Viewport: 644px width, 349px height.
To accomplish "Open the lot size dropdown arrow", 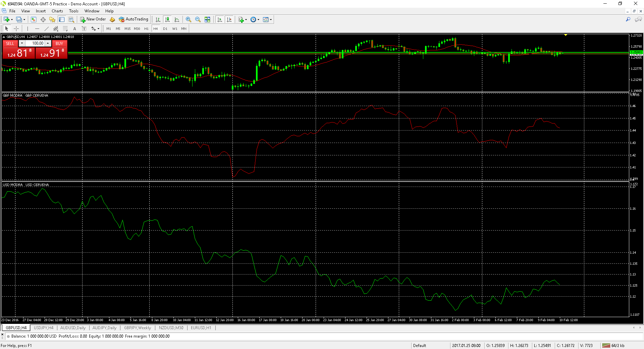I will point(22,43).
